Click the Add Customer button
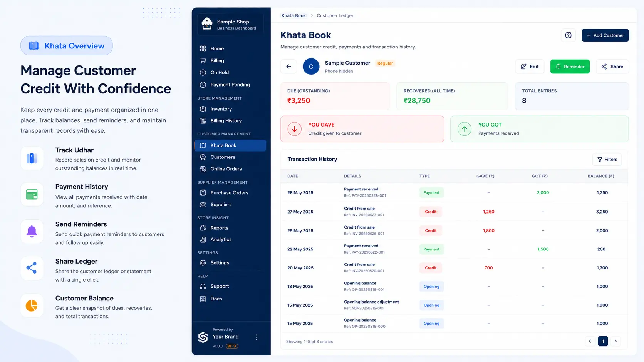 605,35
